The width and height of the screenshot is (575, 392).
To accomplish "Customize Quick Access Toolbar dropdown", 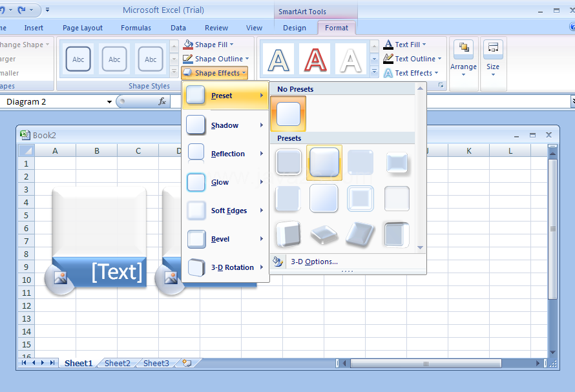I will pos(47,10).
